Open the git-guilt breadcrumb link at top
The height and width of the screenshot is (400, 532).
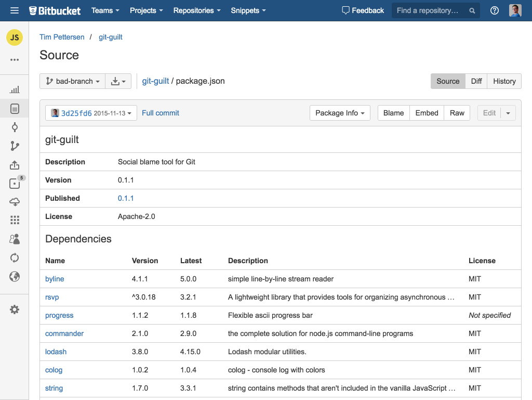pos(111,37)
